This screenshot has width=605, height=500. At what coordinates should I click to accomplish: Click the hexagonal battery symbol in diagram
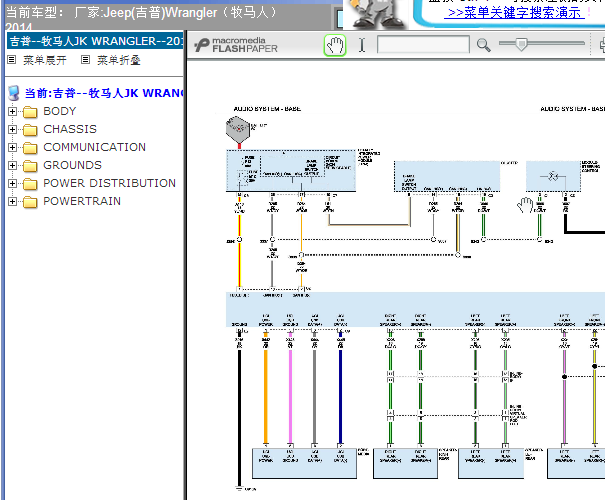[238, 130]
